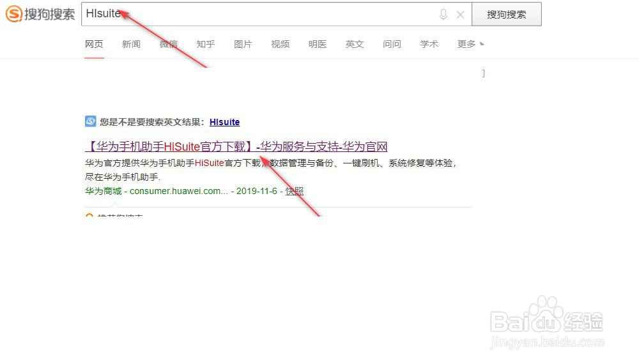
Task: Click the consumer.huawei.com green URL text
Action: coord(178,191)
